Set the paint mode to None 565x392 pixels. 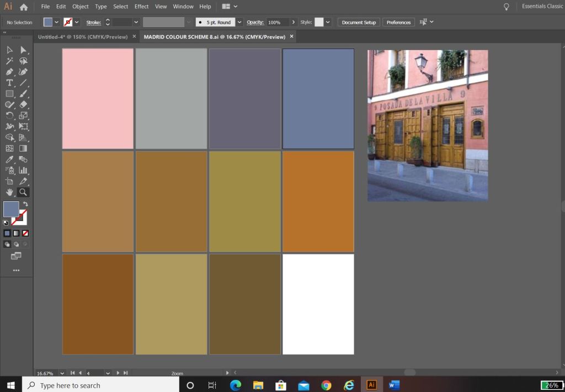[25, 233]
